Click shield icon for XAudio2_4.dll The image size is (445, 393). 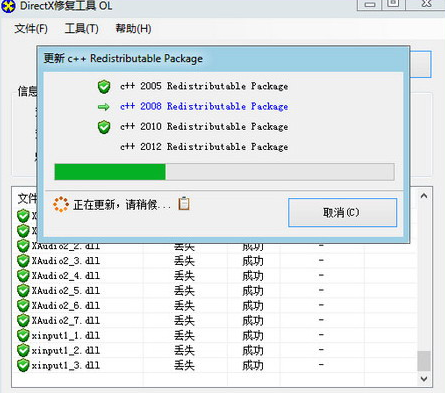tap(23, 276)
